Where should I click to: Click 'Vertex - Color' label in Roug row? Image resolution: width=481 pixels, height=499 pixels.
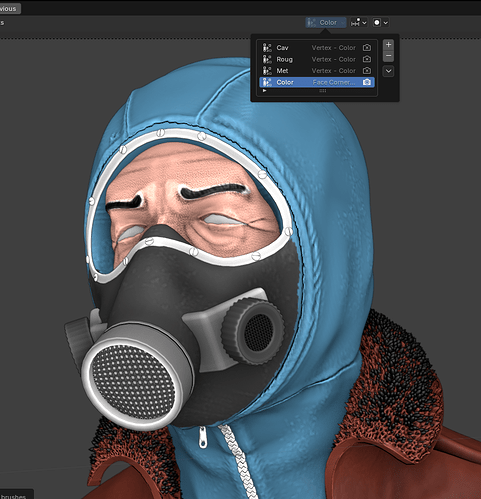(333, 59)
